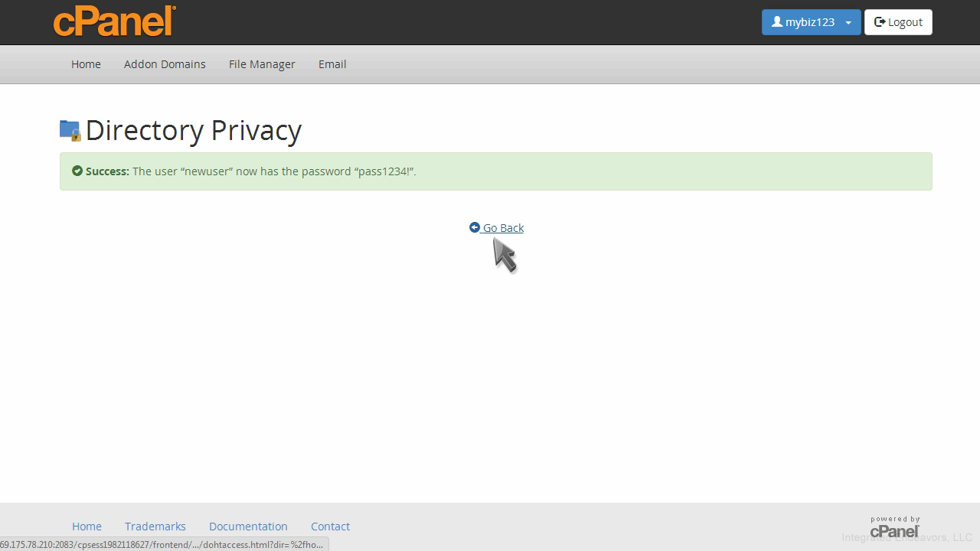980x551 pixels.
Task: Go to File Manager from the navigation bar
Action: point(262,64)
